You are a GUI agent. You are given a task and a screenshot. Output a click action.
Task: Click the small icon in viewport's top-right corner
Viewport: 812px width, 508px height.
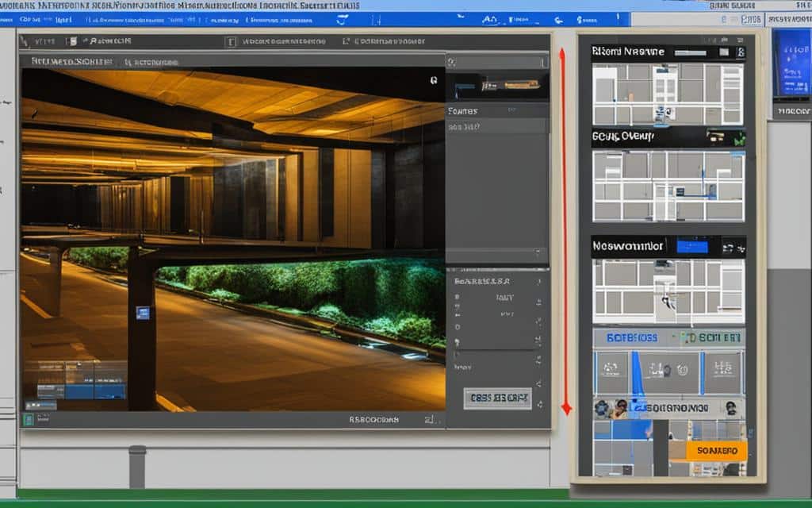[434, 80]
